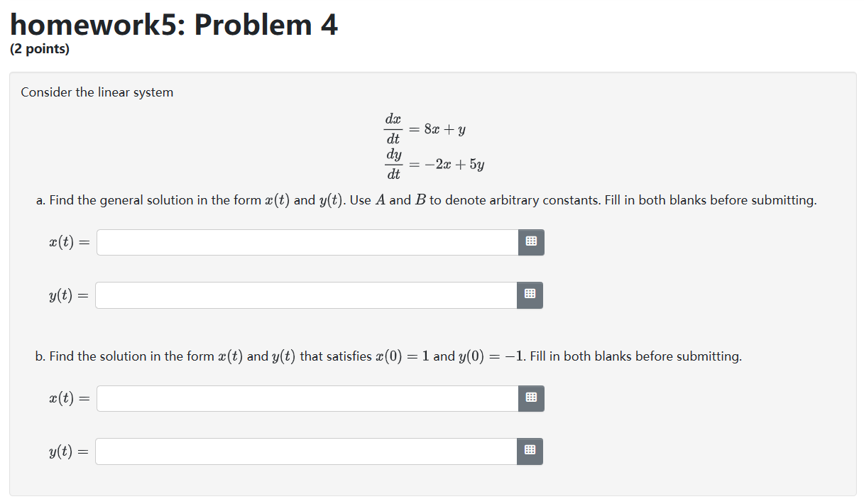Screen dimensions: 864x504
Task: Click the keypad icon beside the second answer blank
Action: (530, 295)
